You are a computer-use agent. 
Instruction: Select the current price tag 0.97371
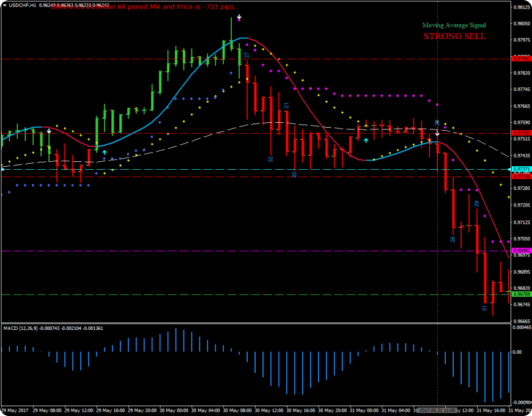pos(520,167)
